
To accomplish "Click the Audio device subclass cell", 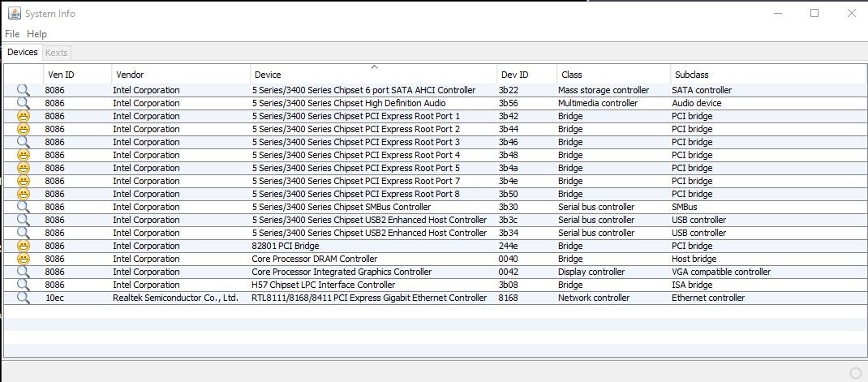I will pyautogui.click(x=696, y=103).
